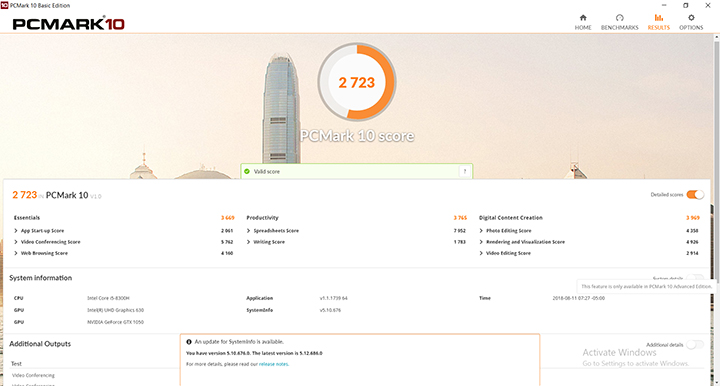Screen dimensions: 720x386
Task: Click the Test column header
Action: [x=16, y=364]
